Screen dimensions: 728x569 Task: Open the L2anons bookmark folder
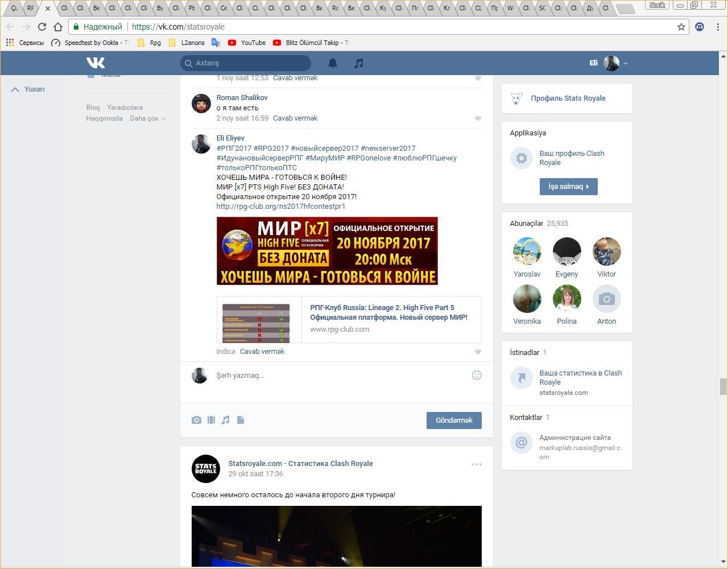point(187,43)
